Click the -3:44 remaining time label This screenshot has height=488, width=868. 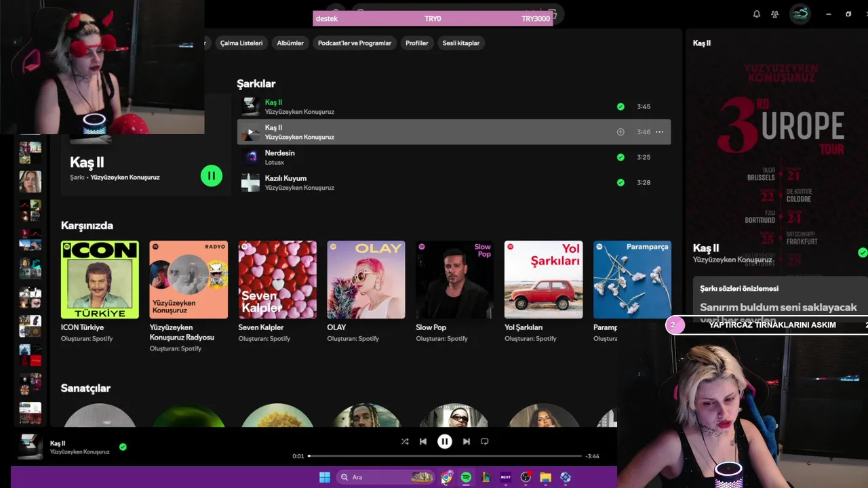coord(592,456)
